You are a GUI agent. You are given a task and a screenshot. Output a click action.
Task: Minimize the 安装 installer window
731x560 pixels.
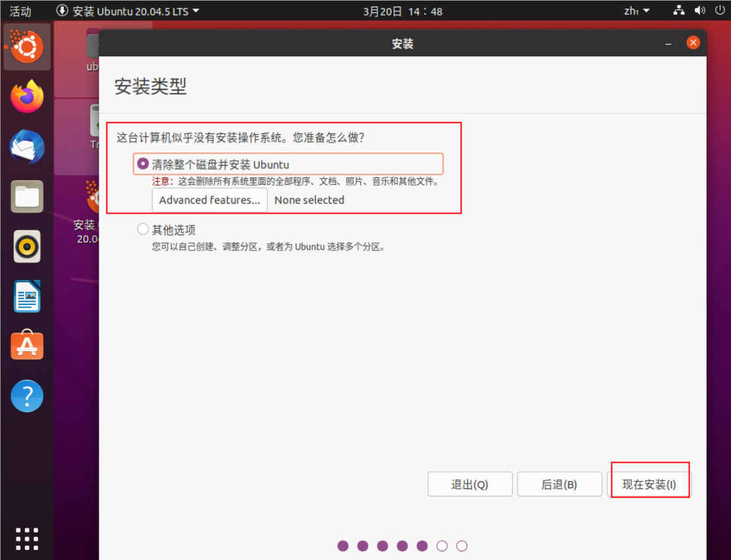point(669,43)
